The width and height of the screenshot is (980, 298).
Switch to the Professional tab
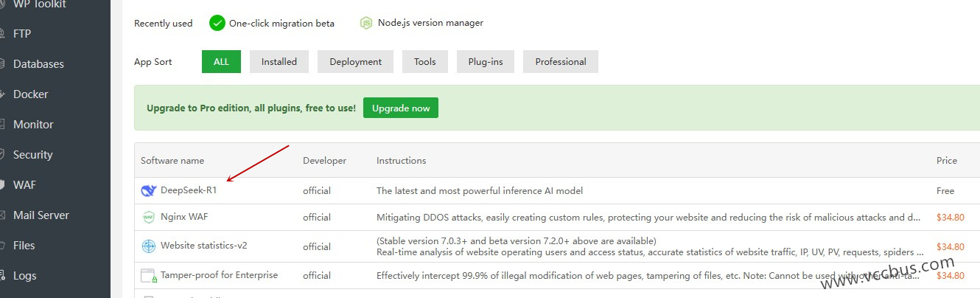coord(560,62)
